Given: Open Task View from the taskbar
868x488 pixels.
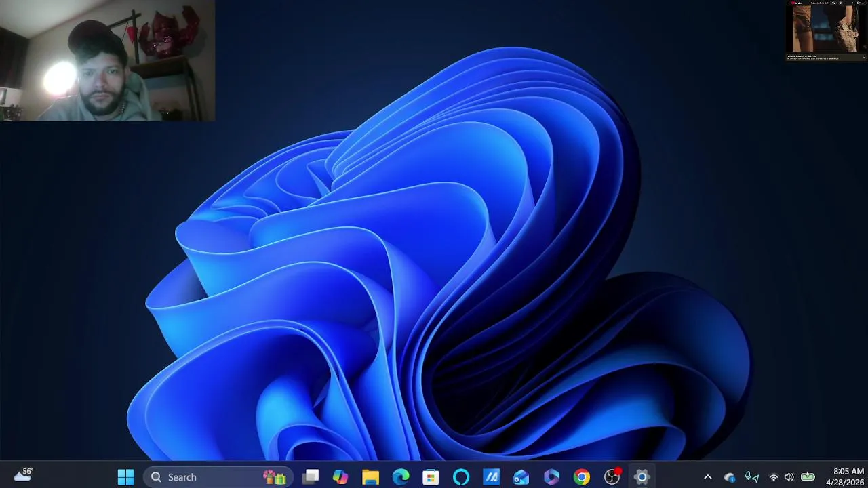Looking at the screenshot, I should point(311,477).
